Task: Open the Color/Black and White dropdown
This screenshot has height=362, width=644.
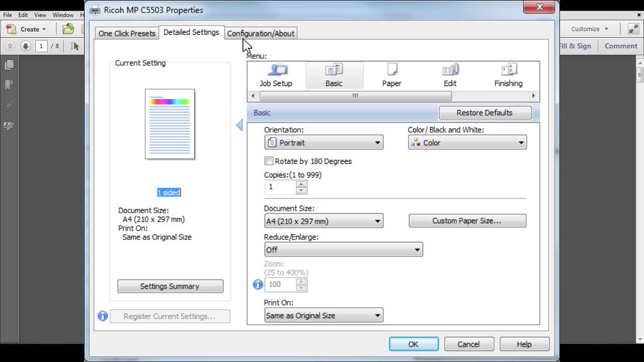Action: click(467, 142)
